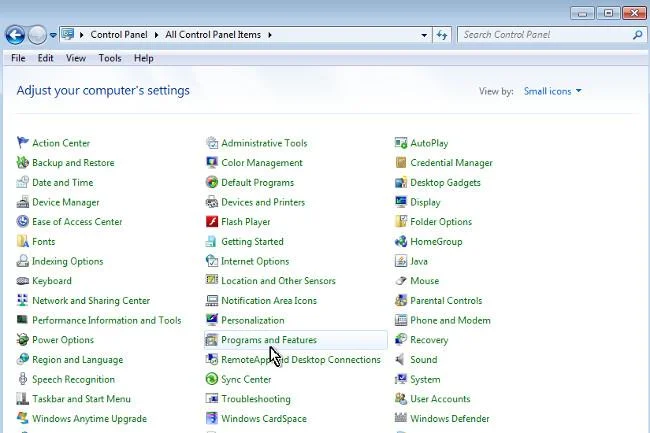Click the Mouse icon
This screenshot has width=650, height=433.
401,281
